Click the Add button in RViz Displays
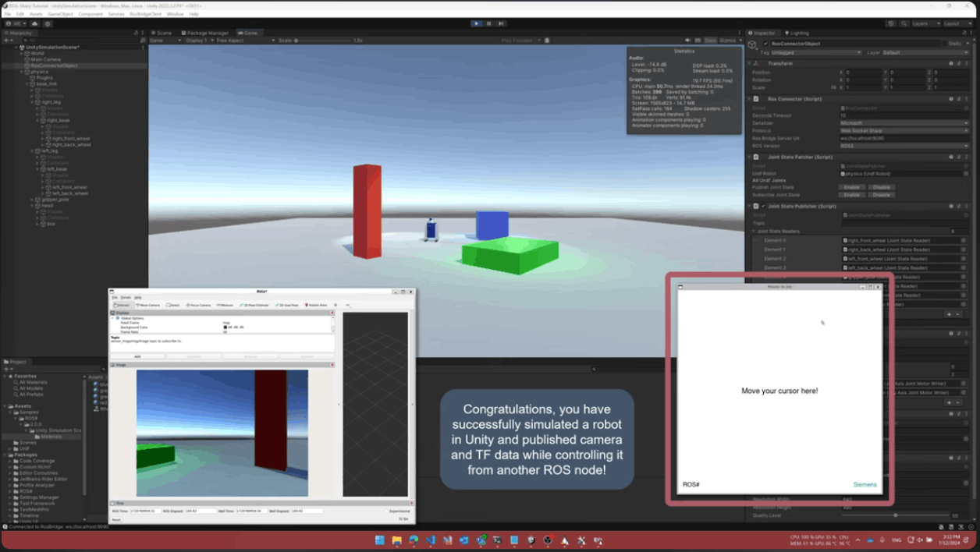Viewport: 980px width, 552px height. pos(137,356)
